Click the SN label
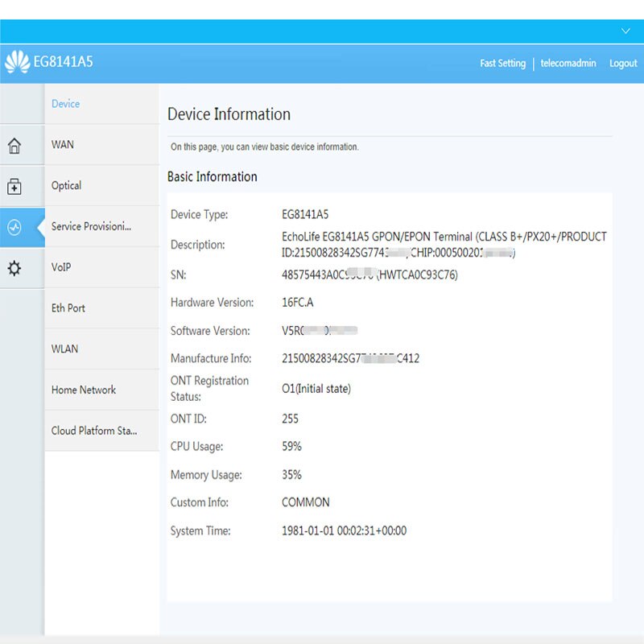Screen dimensions: 644x644 point(178,275)
